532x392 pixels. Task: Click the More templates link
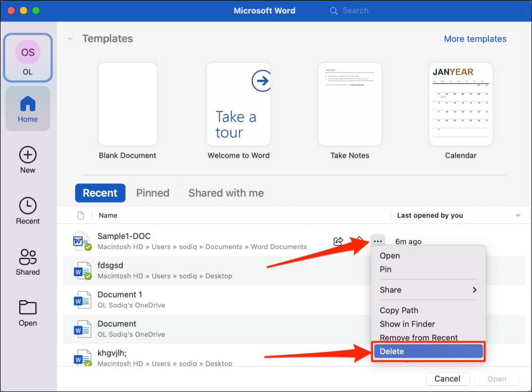point(475,39)
